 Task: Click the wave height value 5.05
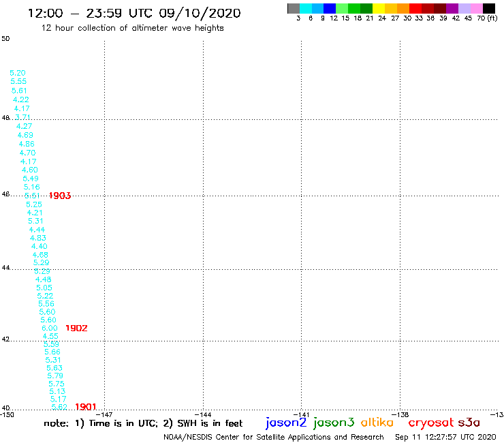pyautogui.click(x=44, y=288)
